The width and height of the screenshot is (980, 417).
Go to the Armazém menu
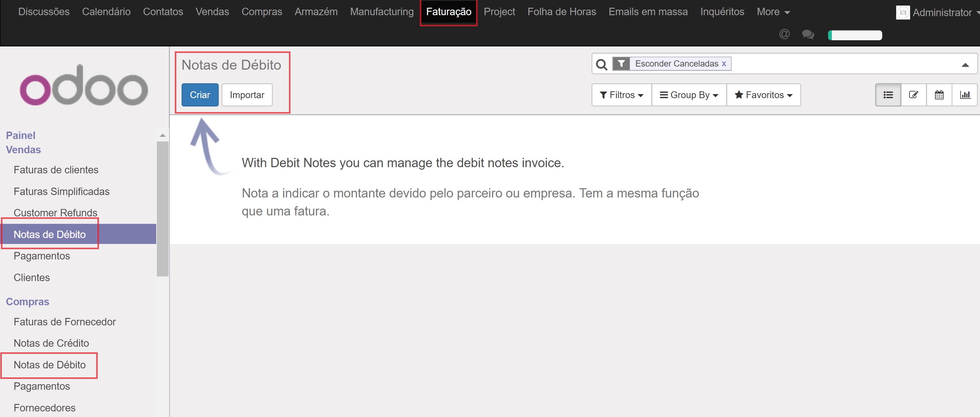(316, 12)
